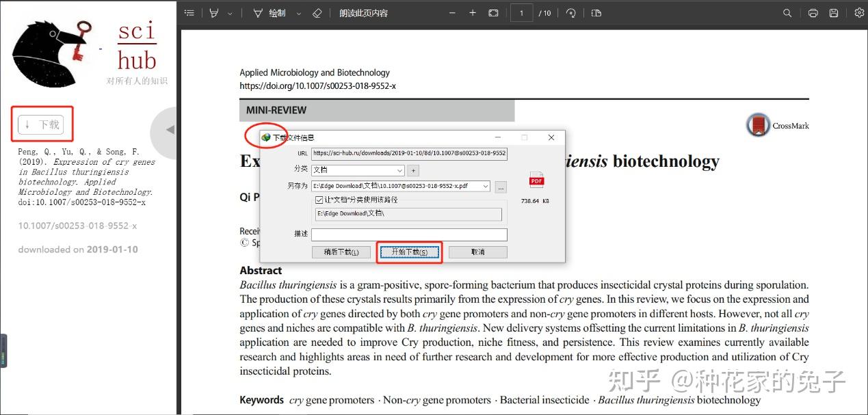Click the sci-hub 下载 button

42,124
